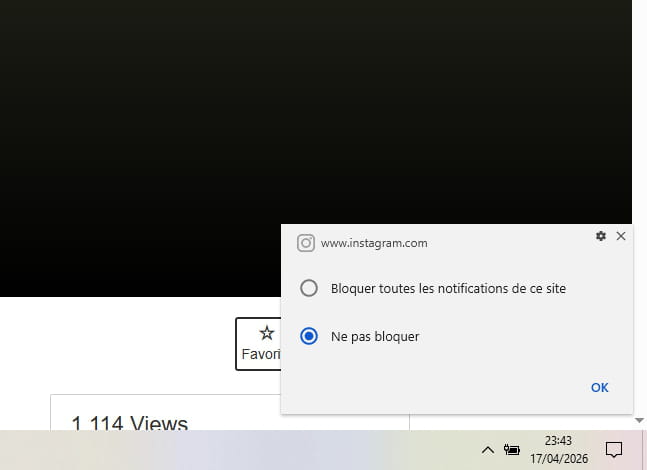Close the Instagram notification popup
Image resolution: width=647 pixels, height=470 pixels.
tap(621, 236)
